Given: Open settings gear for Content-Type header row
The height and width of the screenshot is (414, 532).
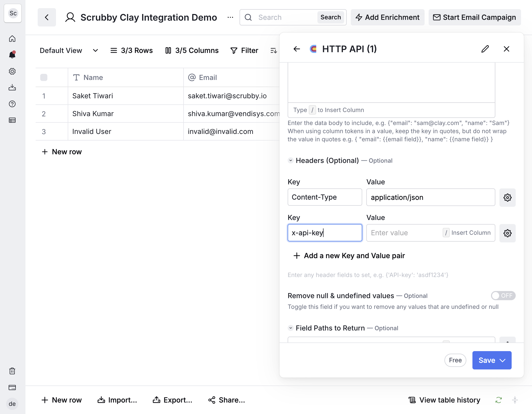Looking at the screenshot, I should [507, 197].
